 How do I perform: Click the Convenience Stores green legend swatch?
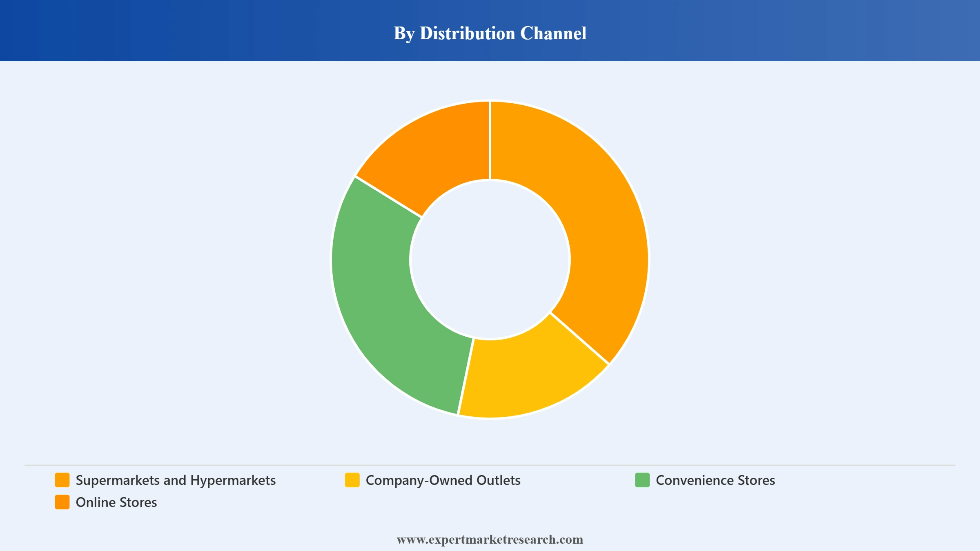[642, 480]
